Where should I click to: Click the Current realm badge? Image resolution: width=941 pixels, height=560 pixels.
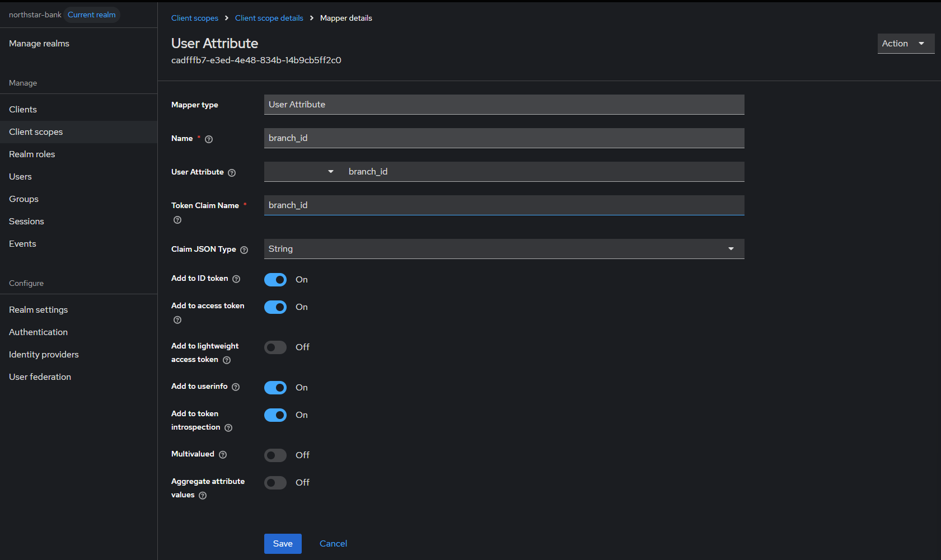coord(92,15)
